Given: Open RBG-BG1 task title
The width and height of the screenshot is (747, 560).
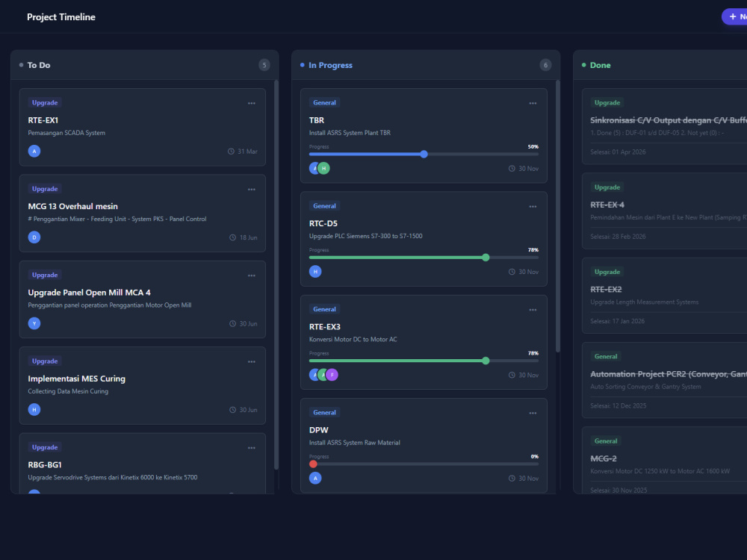Looking at the screenshot, I should (x=45, y=465).
